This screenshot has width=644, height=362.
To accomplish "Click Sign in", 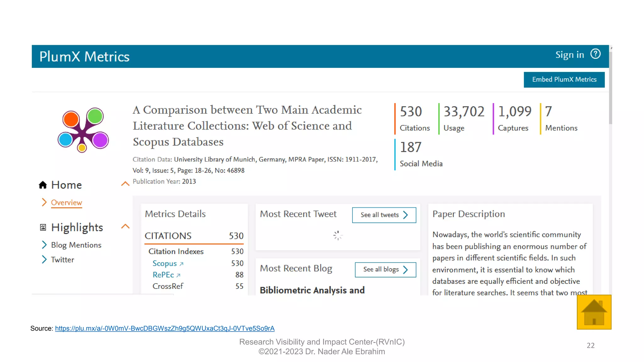I will [x=569, y=55].
